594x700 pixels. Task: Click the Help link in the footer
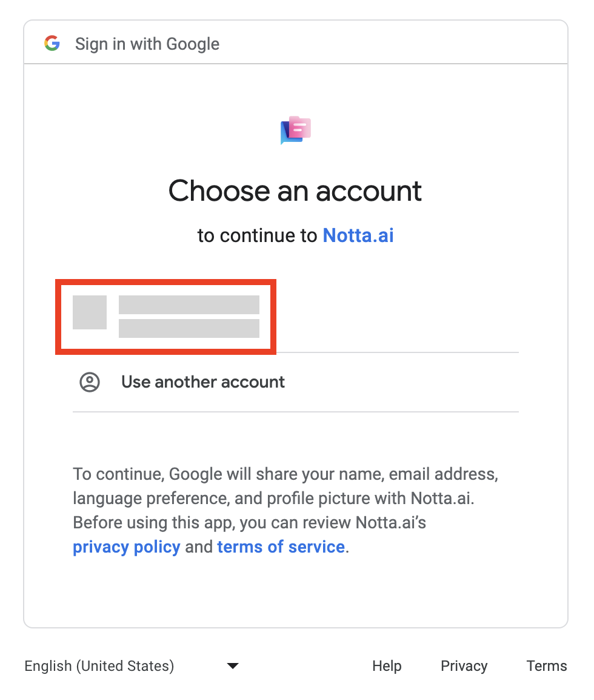387,665
